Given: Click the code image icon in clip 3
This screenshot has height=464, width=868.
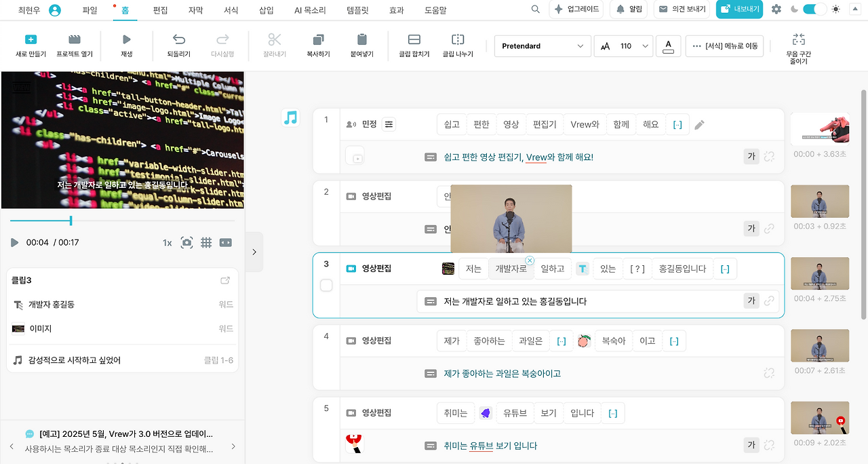Looking at the screenshot, I should 448,269.
